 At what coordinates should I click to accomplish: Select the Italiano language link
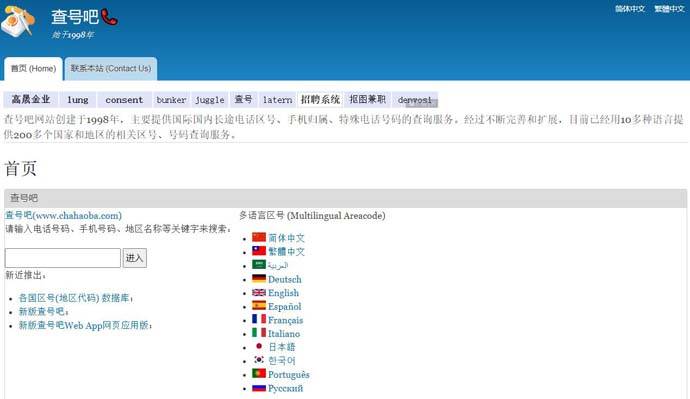pos(284,334)
